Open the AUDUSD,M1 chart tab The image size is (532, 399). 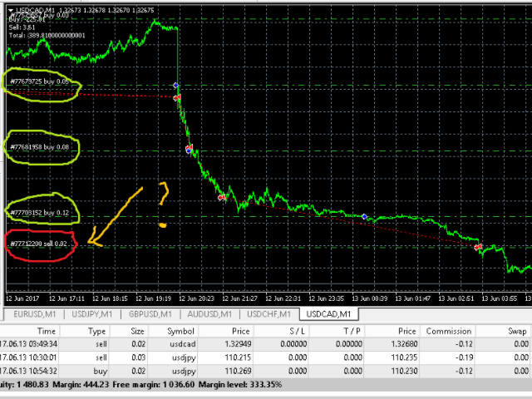click(x=209, y=314)
